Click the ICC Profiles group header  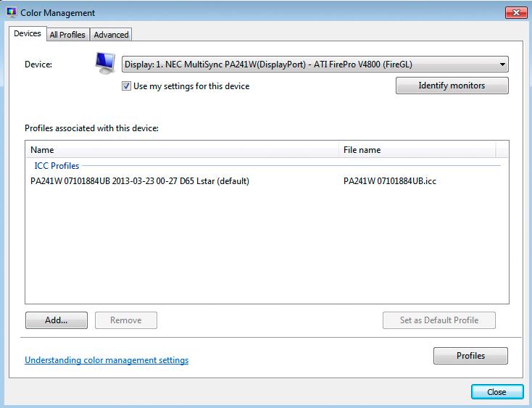[x=57, y=166]
